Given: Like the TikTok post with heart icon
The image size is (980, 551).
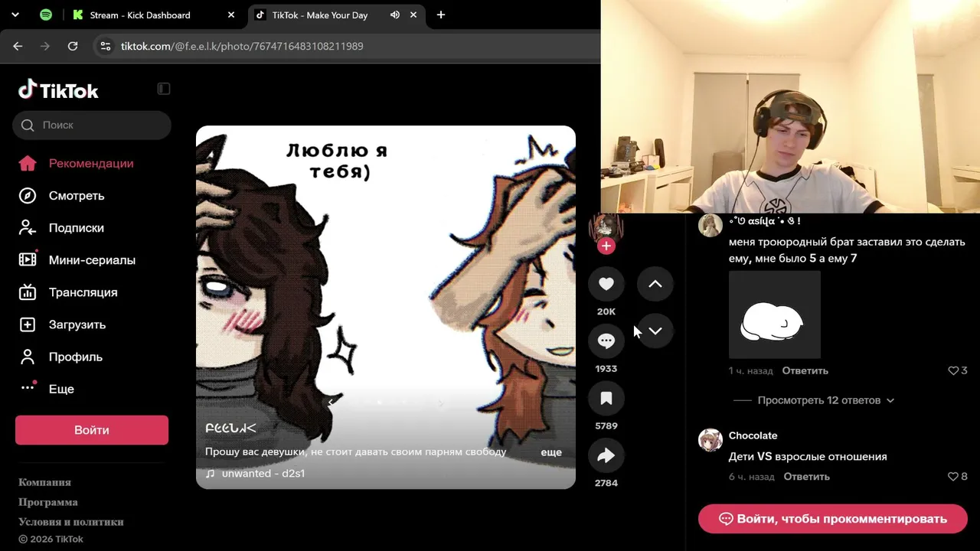Looking at the screenshot, I should (x=606, y=284).
